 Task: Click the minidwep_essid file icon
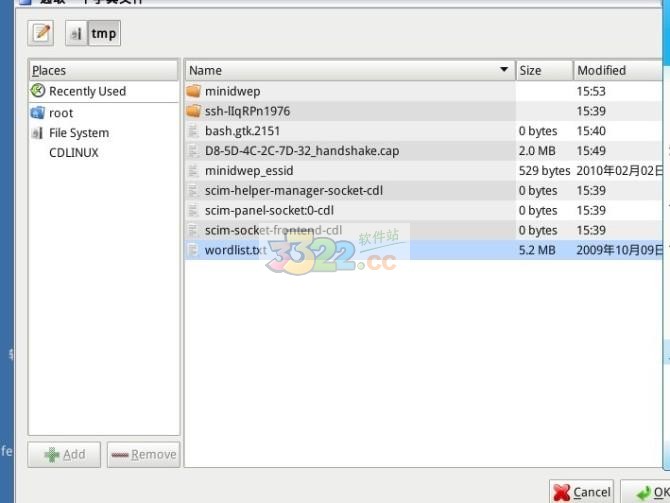pos(193,171)
